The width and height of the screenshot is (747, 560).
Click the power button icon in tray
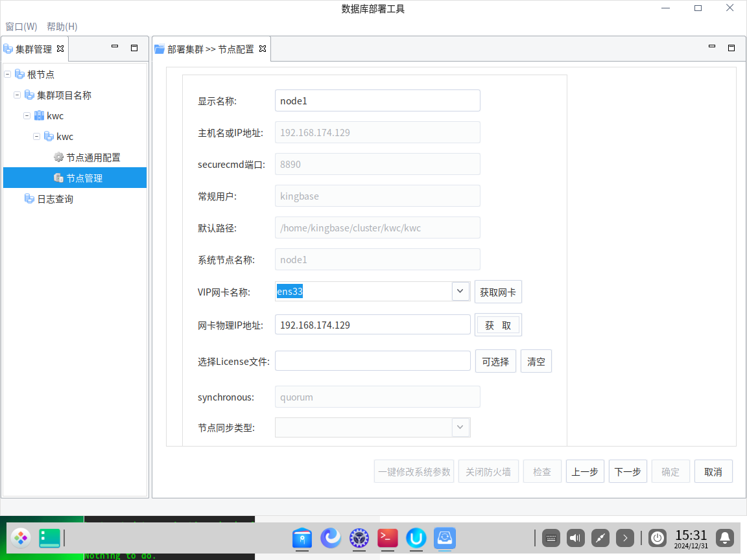(x=658, y=538)
